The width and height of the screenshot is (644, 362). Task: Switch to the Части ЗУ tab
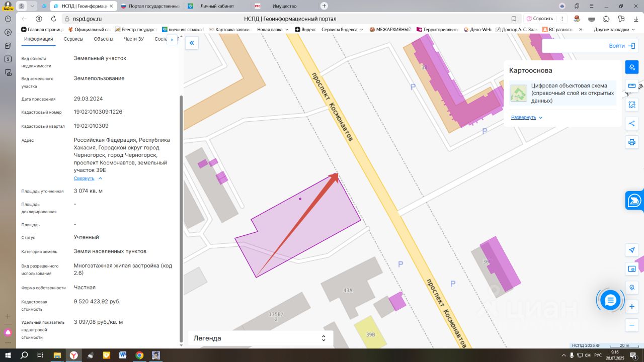pos(134,39)
